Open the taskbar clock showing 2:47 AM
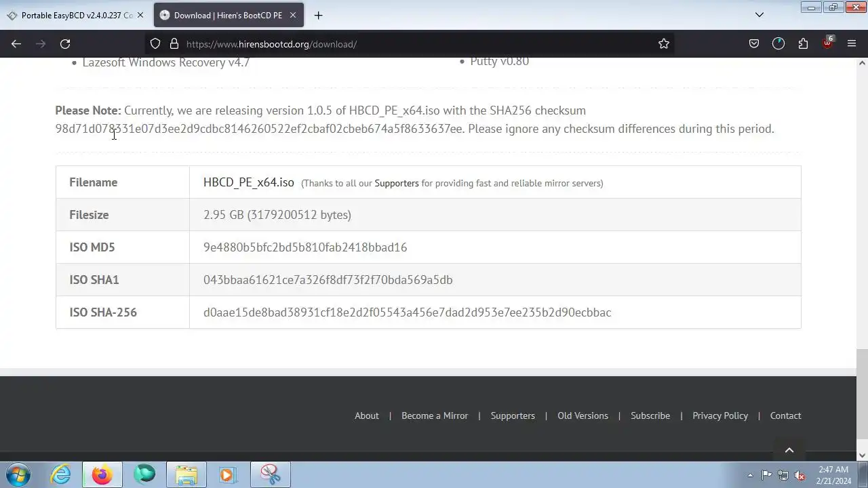The height and width of the screenshot is (488, 868). 833,475
